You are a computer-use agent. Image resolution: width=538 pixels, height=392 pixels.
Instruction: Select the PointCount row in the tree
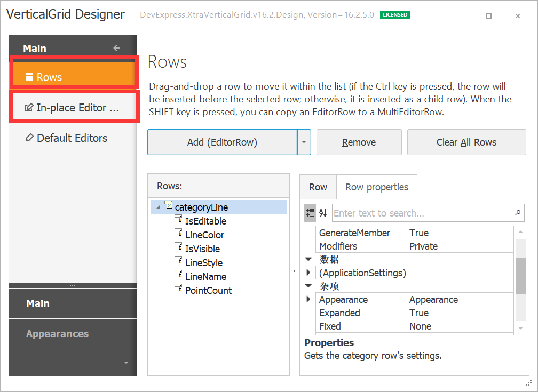coord(208,291)
